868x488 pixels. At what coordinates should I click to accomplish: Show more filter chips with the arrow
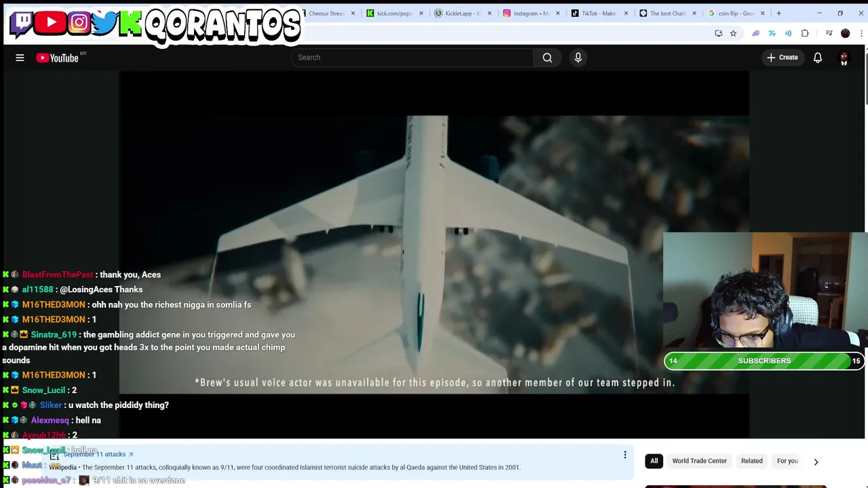[816, 462]
